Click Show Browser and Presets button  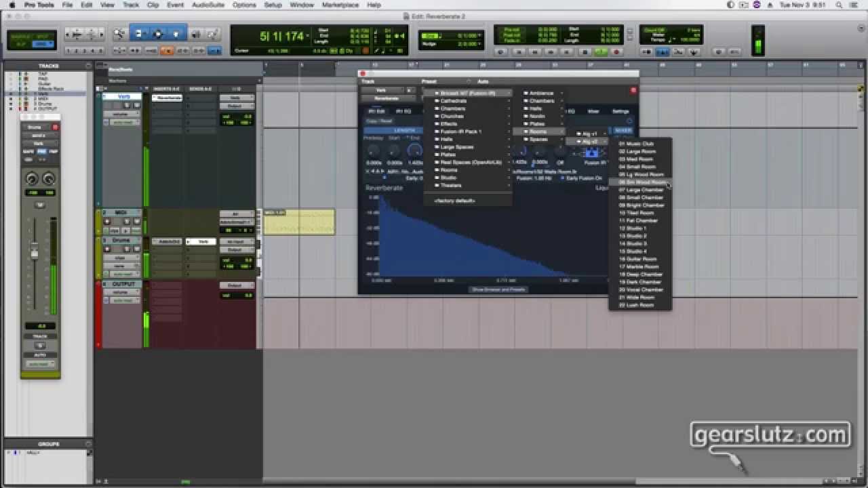498,289
